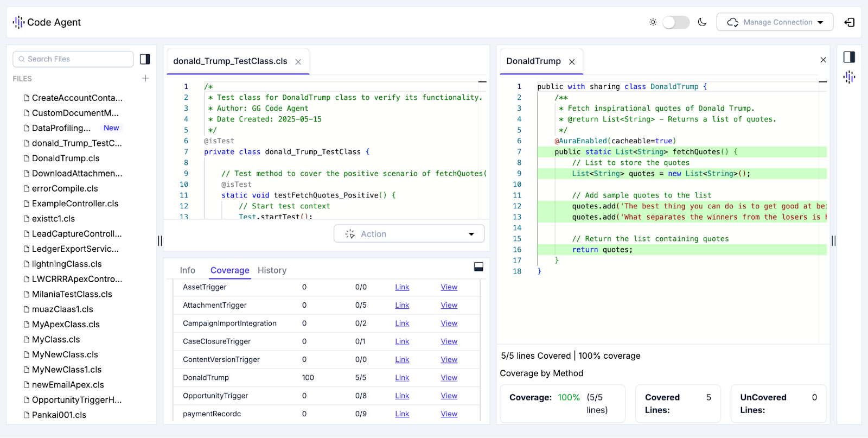The width and height of the screenshot is (868, 438).
Task: Open Link for CaseClosureTrigger row
Action: click(402, 341)
